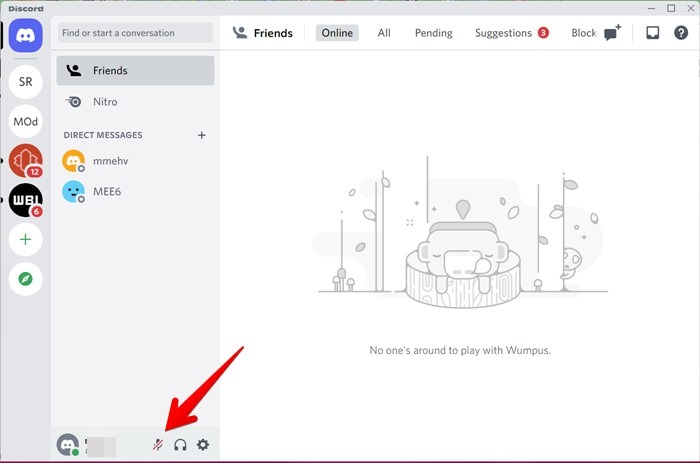Open User Settings gear icon
The height and width of the screenshot is (463, 700).
coord(203,445)
